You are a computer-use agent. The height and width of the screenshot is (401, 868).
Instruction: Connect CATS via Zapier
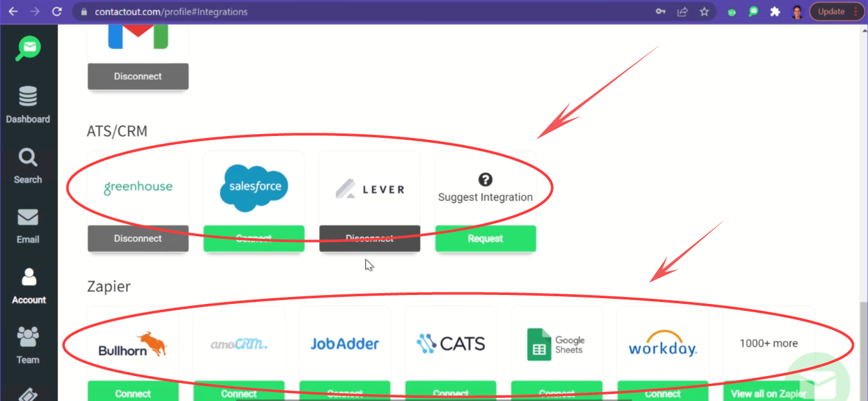[x=451, y=391]
